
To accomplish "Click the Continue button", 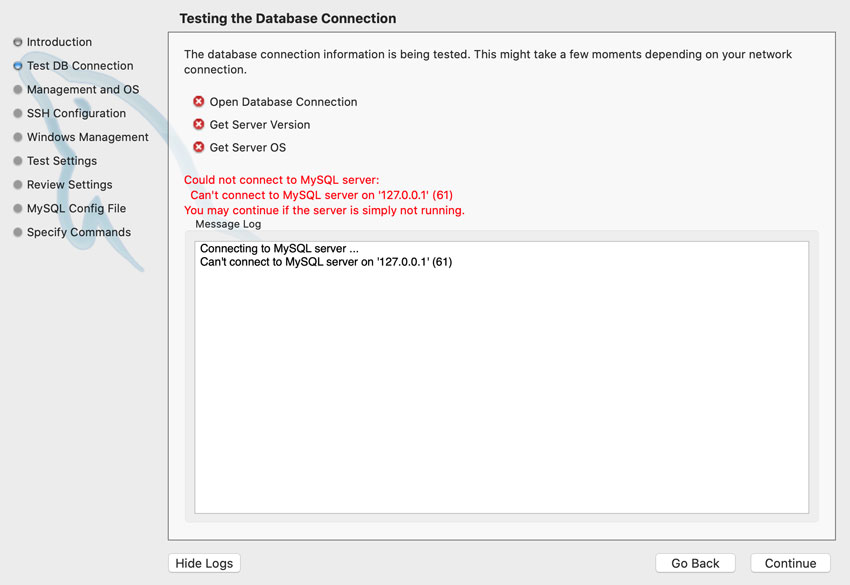I will coord(790,563).
